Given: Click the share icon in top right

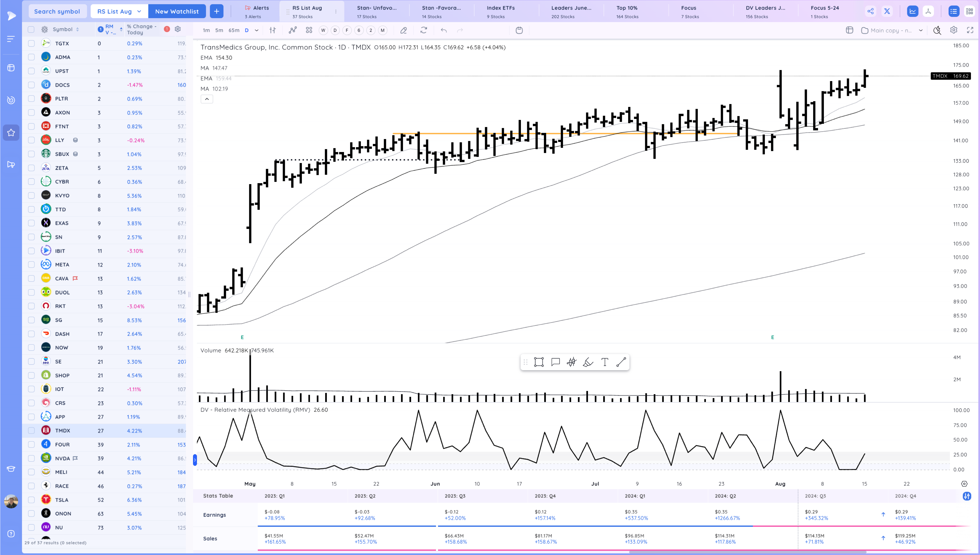Looking at the screenshot, I should (x=871, y=11).
